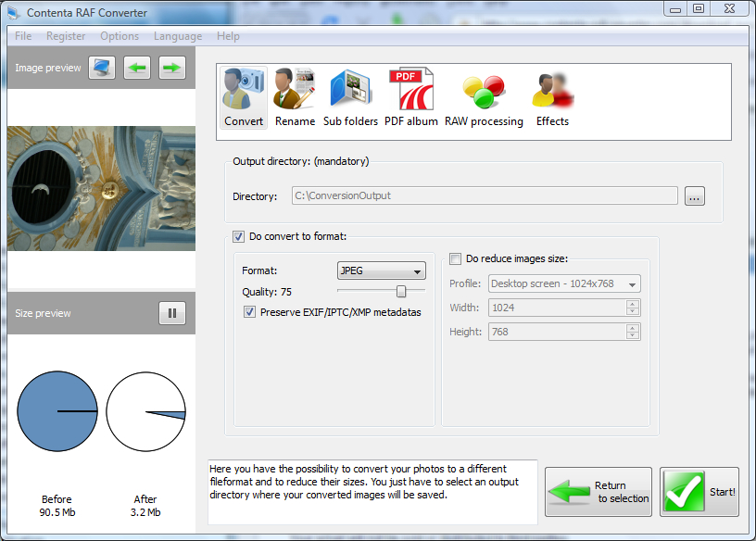Open the Options menu
Viewport: 756px width, 541px height.
coord(120,36)
